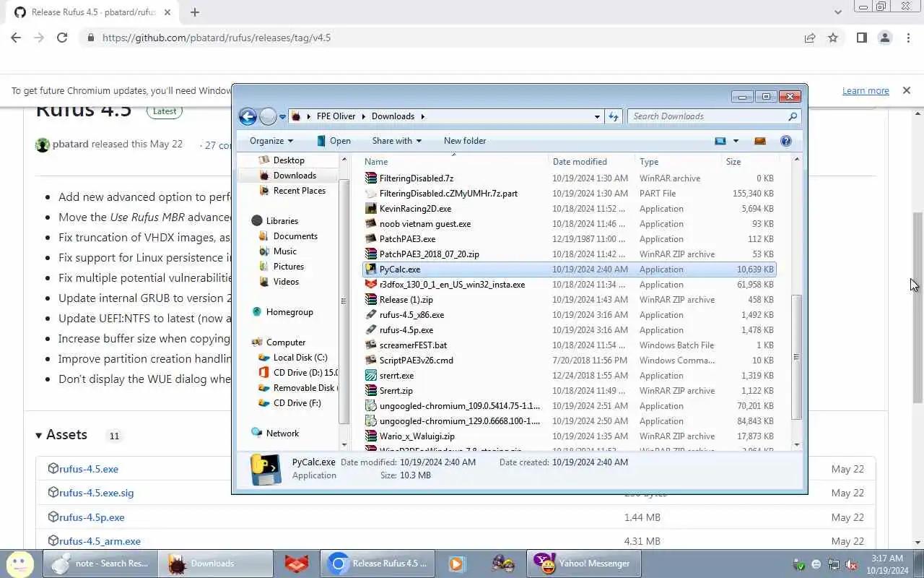Show the preview pane icon
The width and height of the screenshot is (924, 578).
pyautogui.click(x=759, y=141)
